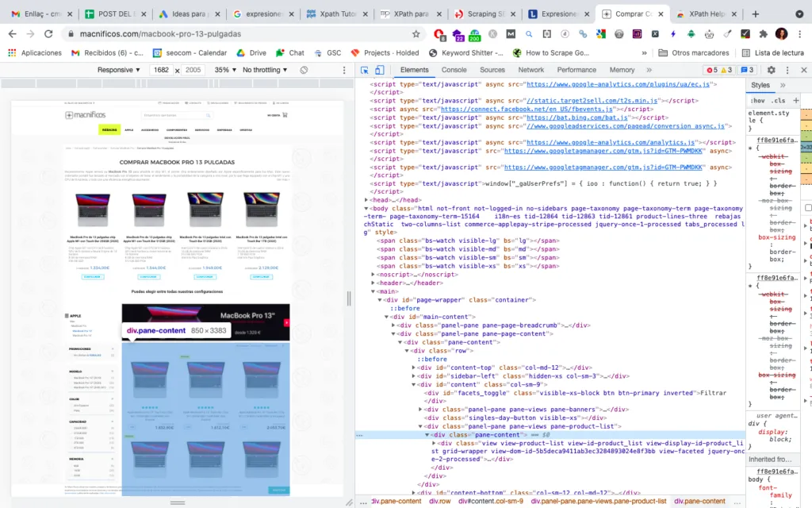The image size is (812, 508).
Task: Click the blue issues counter badge
Action: (x=747, y=70)
